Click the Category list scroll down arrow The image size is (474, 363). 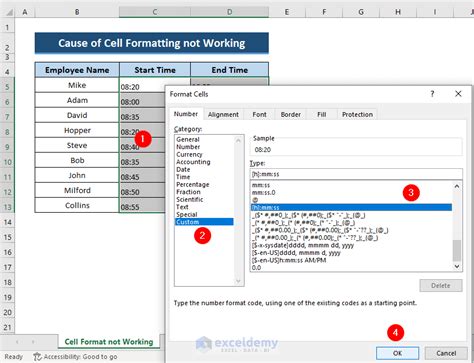238,281
